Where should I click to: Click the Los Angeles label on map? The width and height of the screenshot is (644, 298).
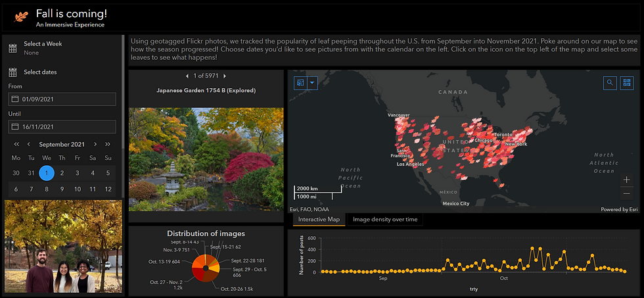tap(410, 164)
